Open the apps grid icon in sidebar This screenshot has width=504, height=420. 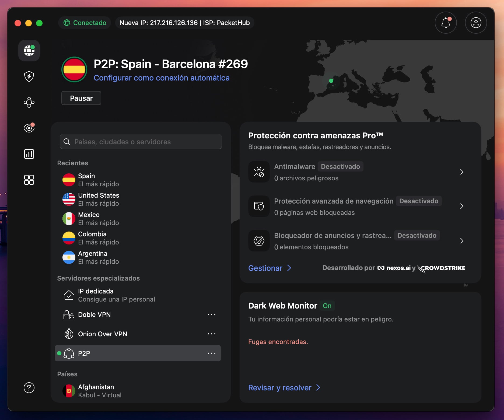(29, 180)
